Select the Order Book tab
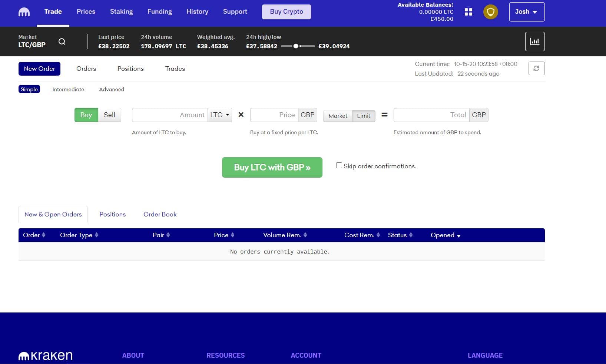Screen dimensions: 606x364 pos(160,214)
